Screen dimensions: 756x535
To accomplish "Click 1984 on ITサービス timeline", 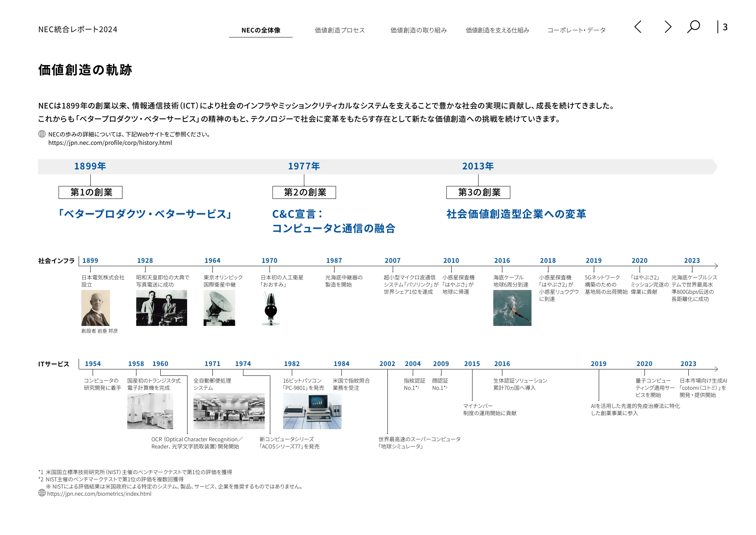I will pyautogui.click(x=341, y=364).
